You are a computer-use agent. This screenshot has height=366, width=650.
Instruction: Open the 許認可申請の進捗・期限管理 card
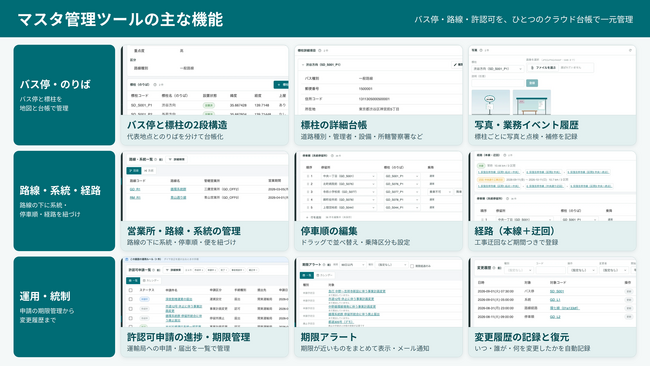coord(205,307)
